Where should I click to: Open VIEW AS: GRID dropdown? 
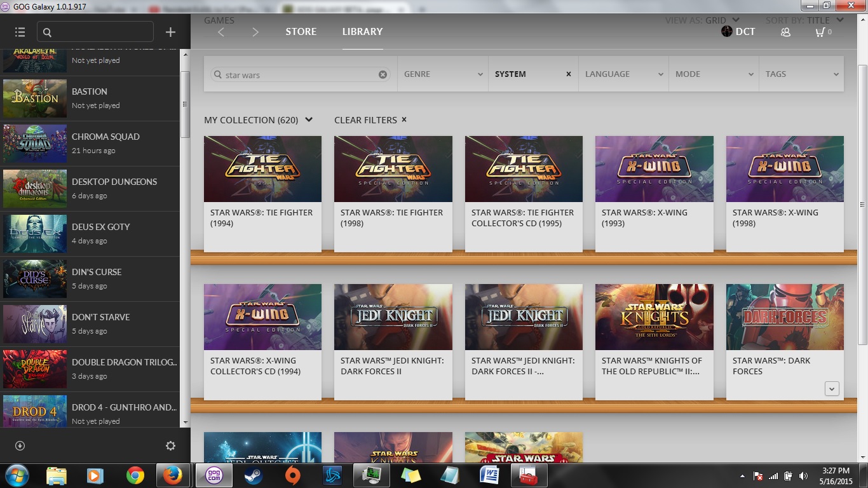click(702, 20)
